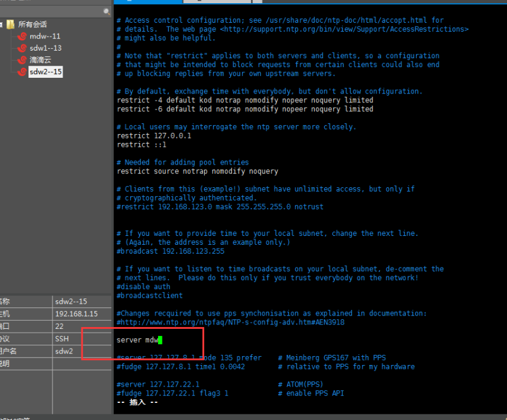507x420 pixels.
Task: Click the '#restrict 192.168.123.0 mask' comment line
Action: [x=220, y=207]
